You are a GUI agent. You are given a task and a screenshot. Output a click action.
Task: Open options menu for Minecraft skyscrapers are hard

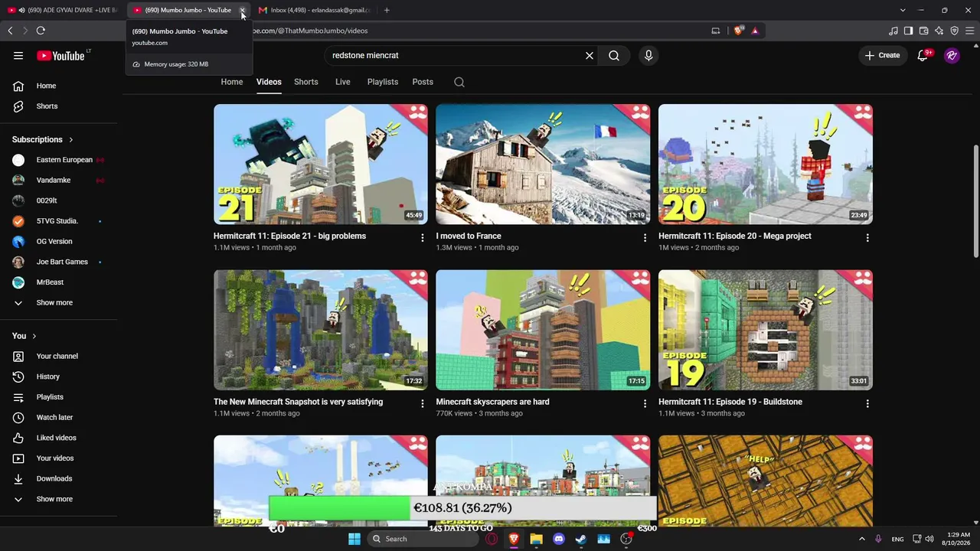(645, 403)
